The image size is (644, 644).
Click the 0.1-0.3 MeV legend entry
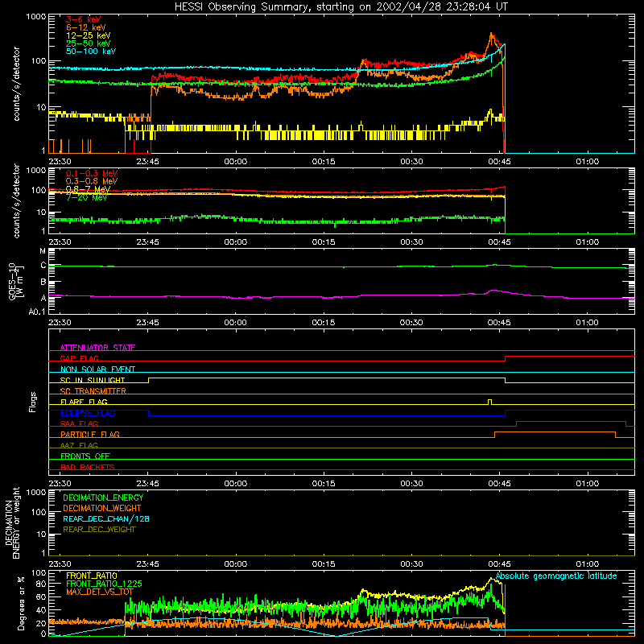92,173
